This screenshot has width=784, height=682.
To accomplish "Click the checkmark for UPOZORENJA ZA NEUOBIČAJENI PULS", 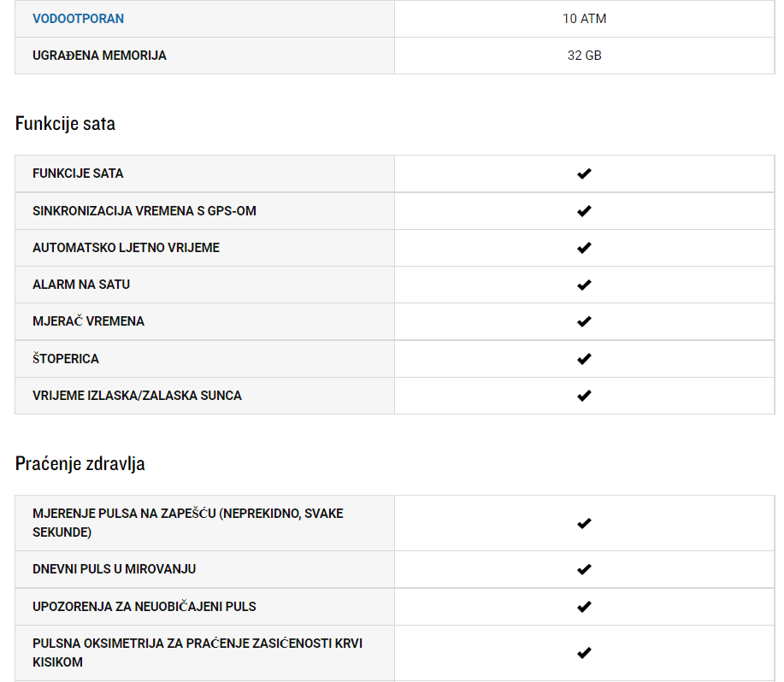I will click(584, 607).
